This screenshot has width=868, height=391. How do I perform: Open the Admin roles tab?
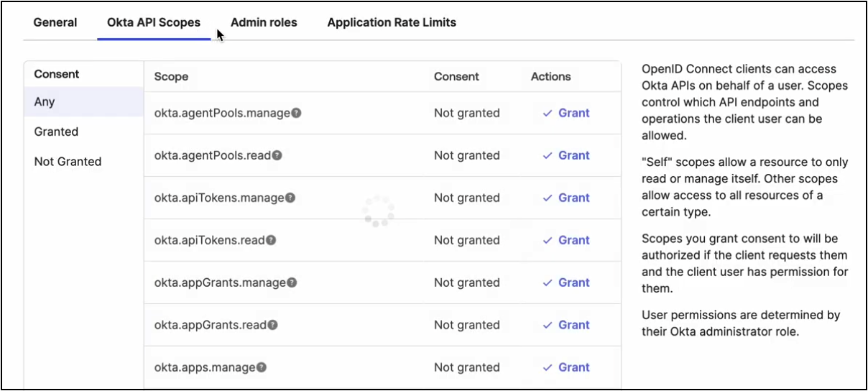[264, 22]
